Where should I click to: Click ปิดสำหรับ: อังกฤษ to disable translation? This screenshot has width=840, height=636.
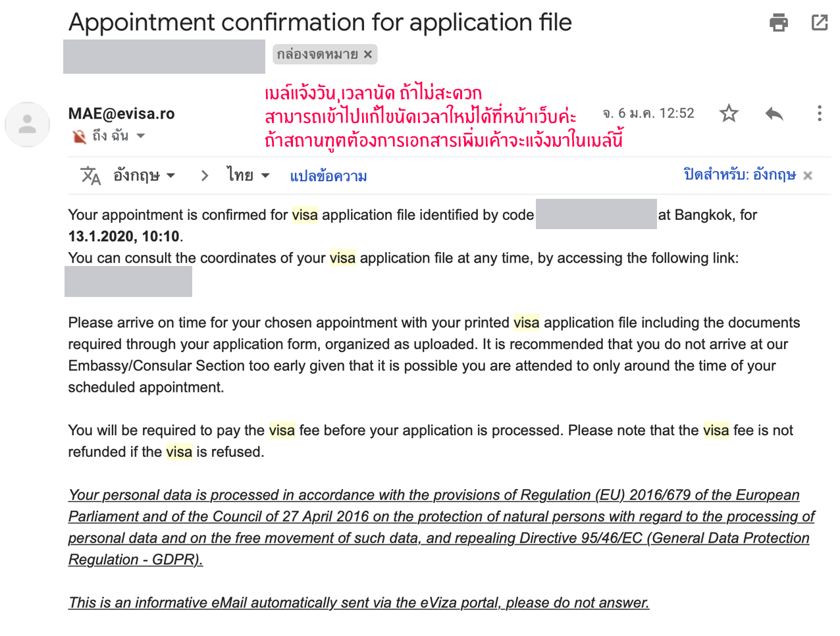tap(739, 175)
